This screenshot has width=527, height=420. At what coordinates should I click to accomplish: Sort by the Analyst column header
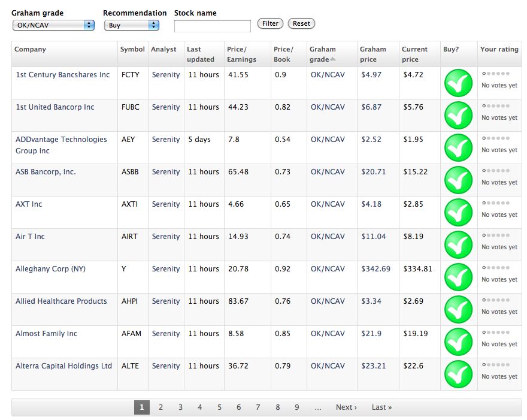[x=163, y=49]
